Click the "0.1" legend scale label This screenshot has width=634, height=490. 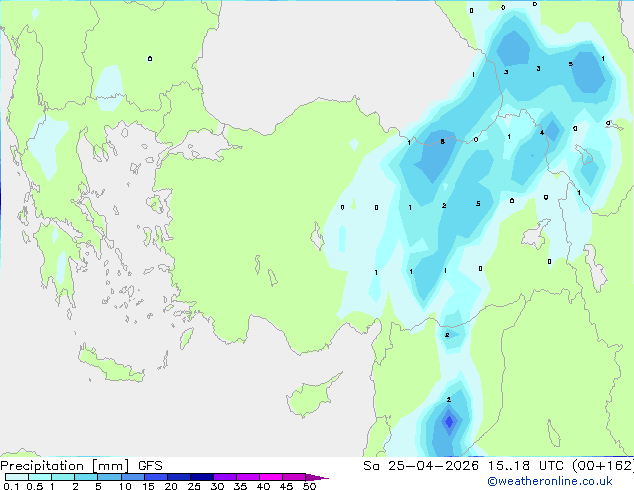11,486
